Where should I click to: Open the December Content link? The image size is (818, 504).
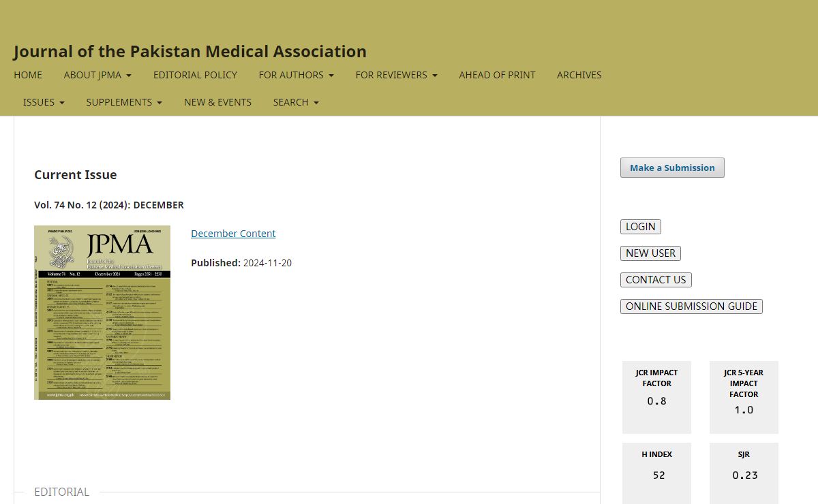(233, 234)
